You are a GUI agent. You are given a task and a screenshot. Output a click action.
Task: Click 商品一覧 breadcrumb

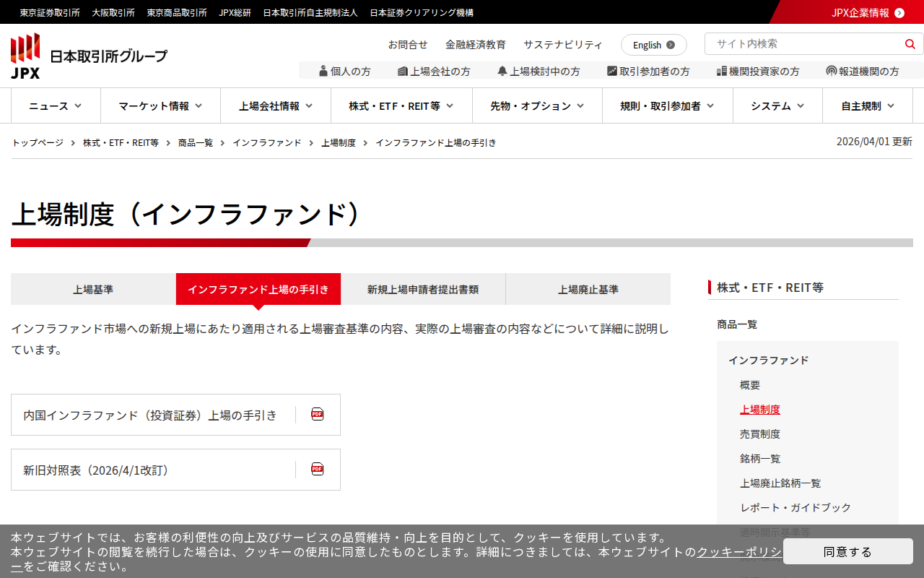pos(196,143)
